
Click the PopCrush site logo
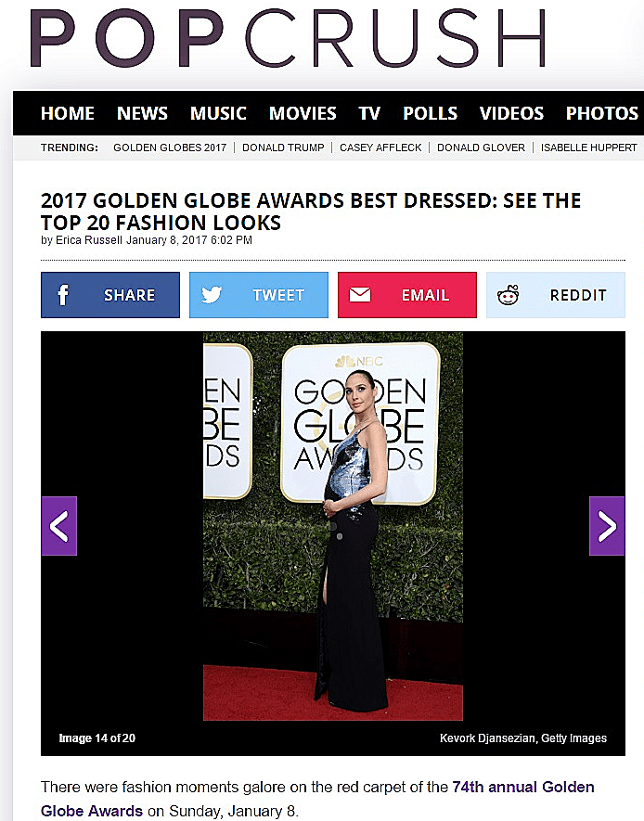[x=288, y=38]
